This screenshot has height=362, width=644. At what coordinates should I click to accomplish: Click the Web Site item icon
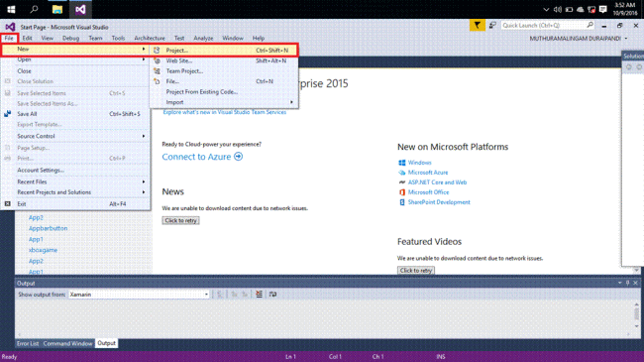(x=157, y=60)
